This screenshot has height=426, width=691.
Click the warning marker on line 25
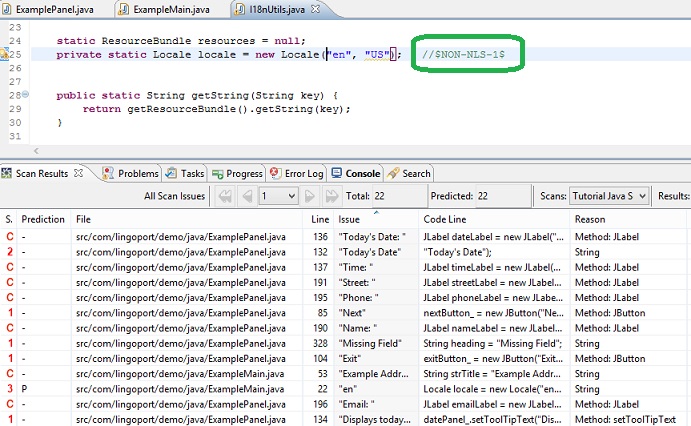coord(5,54)
